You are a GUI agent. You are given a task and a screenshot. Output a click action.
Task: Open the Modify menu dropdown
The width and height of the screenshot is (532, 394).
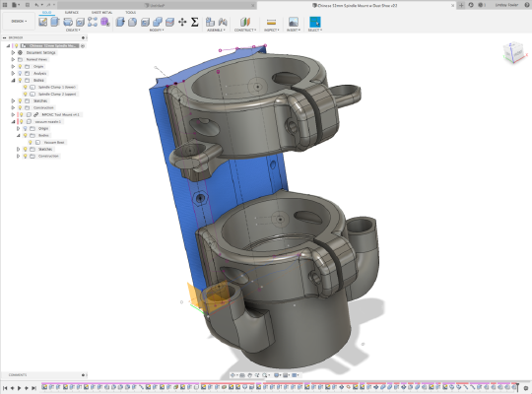(x=157, y=31)
